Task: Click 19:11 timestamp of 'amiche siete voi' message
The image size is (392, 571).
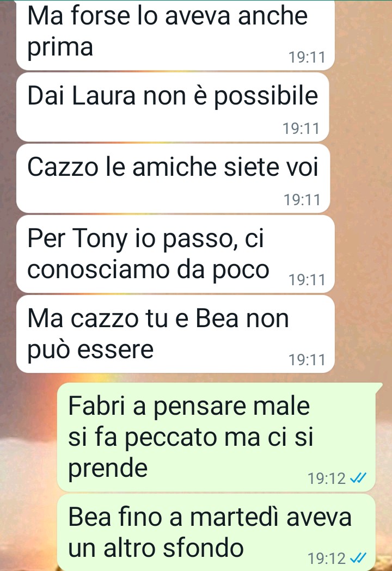Action: tap(302, 200)
